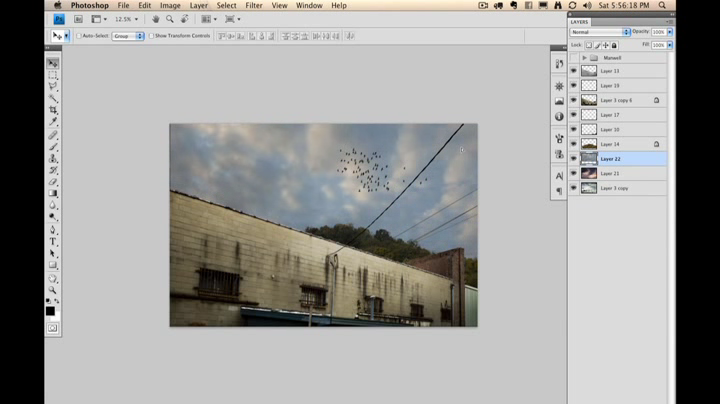Select the Rectangular Marquee tool
Image resolution: width=720 pixels, height=404 pixels.
tap(53, 75)
